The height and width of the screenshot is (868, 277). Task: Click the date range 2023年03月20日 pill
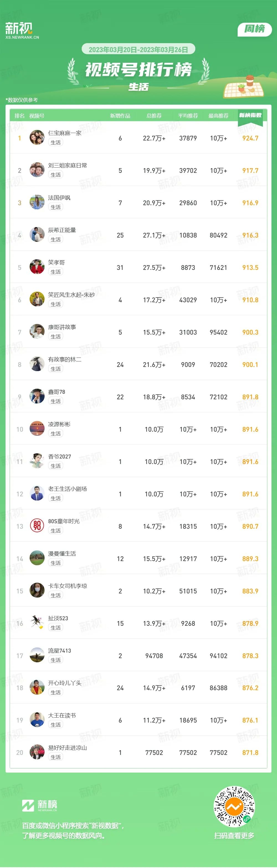coord(138,49)
